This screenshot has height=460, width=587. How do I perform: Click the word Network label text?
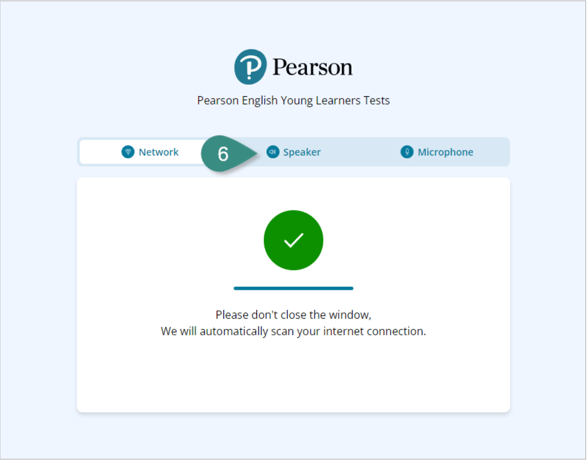159,152
